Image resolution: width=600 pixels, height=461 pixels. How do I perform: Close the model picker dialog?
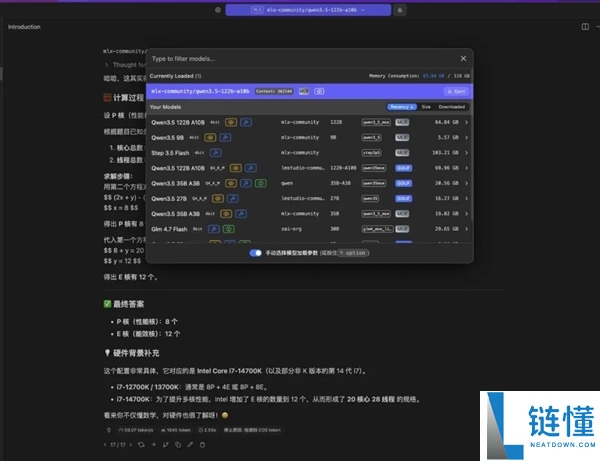point(463,59)
